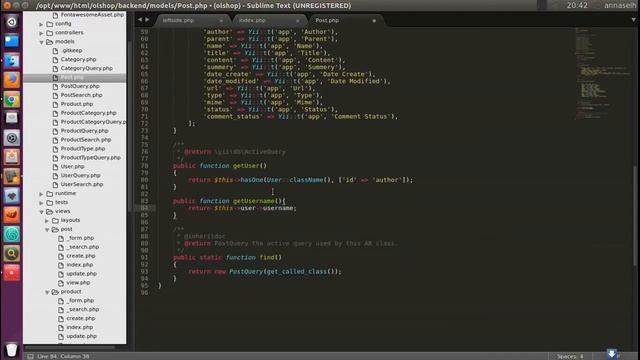
Task: Expand the runtime folder
Action: click(41, 194)
